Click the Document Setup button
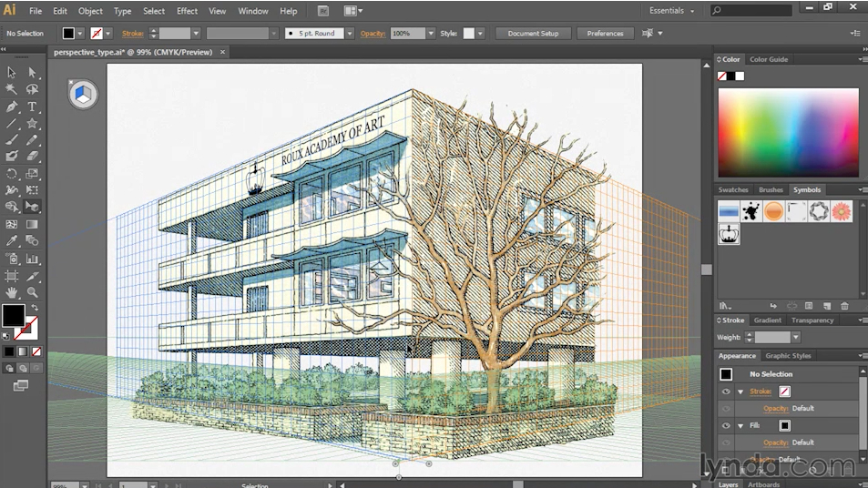Screen dimensions: 868x488 533,33
